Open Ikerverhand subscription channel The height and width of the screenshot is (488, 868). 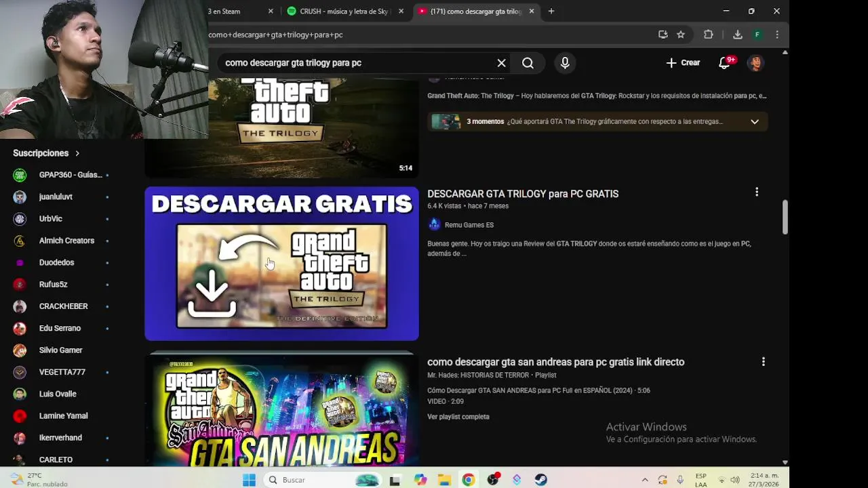pos(60,438)
